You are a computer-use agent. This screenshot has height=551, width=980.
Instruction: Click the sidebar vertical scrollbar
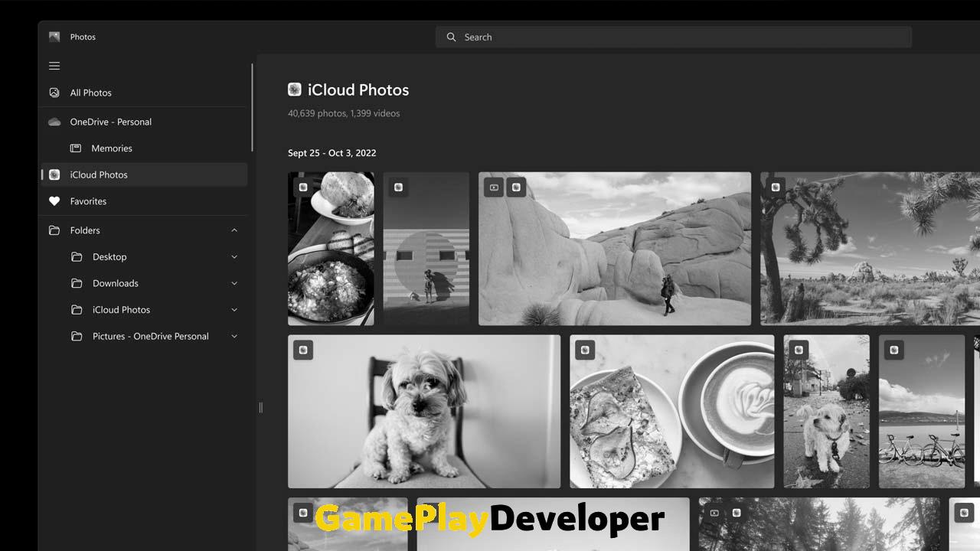click(252, 107)
